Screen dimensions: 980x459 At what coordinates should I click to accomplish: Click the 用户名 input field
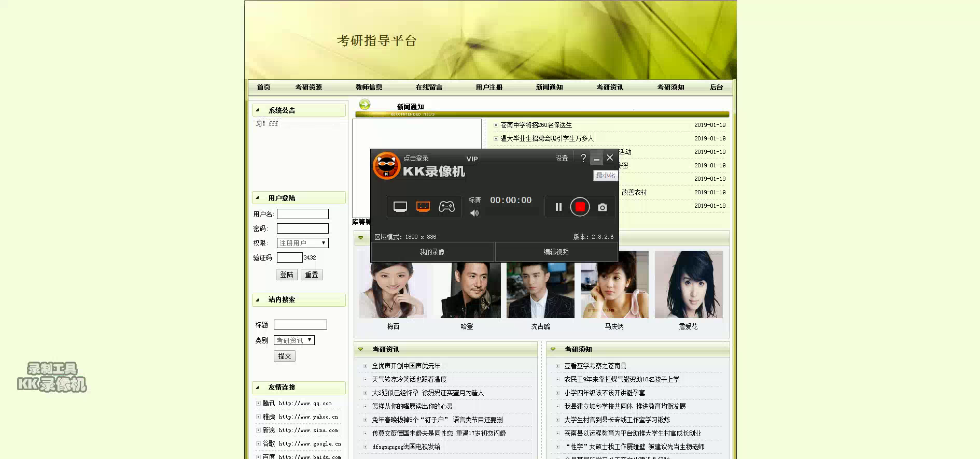tap(303, 214)
